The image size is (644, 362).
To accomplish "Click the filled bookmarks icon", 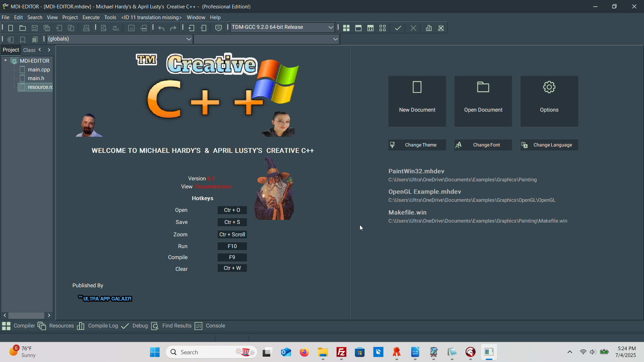I will pyautogui.click(x=35, y=40).
